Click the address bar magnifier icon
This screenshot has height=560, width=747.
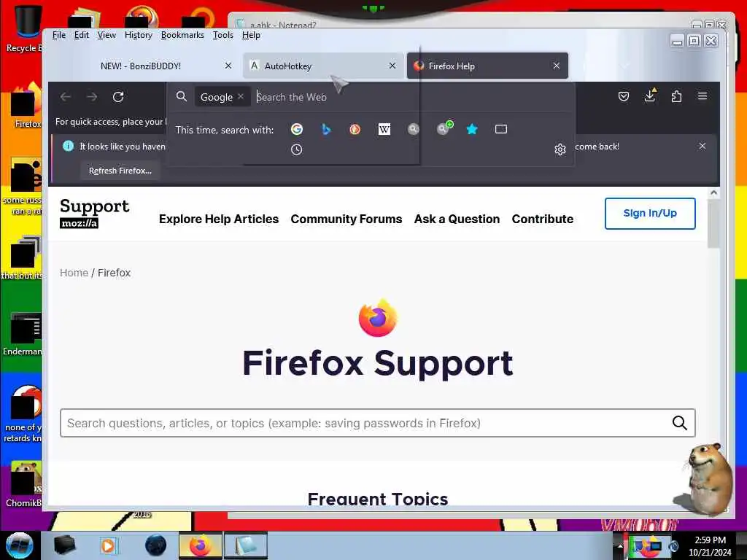181,96
